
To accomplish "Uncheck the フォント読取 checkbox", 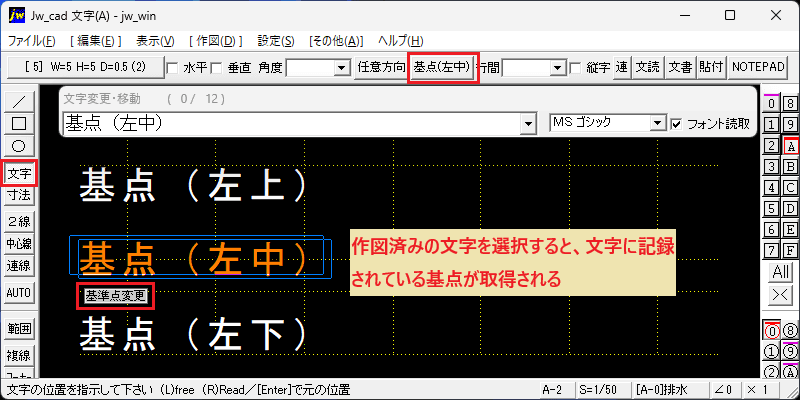I will pos(677,124).
